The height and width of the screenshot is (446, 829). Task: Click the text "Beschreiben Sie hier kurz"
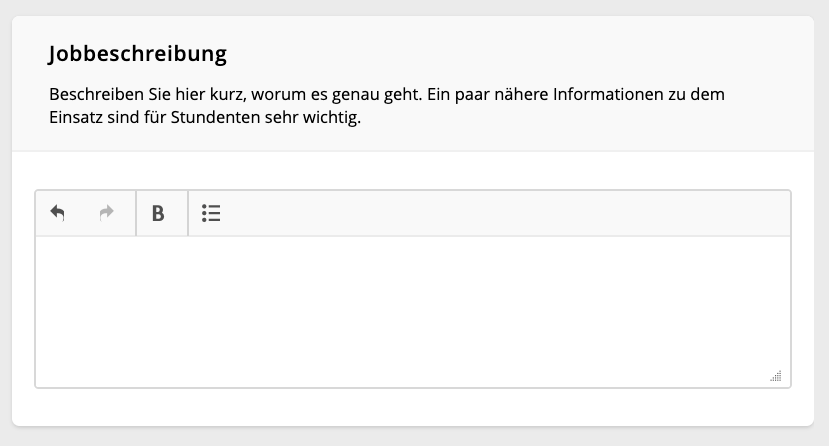(x=148, y=94)
